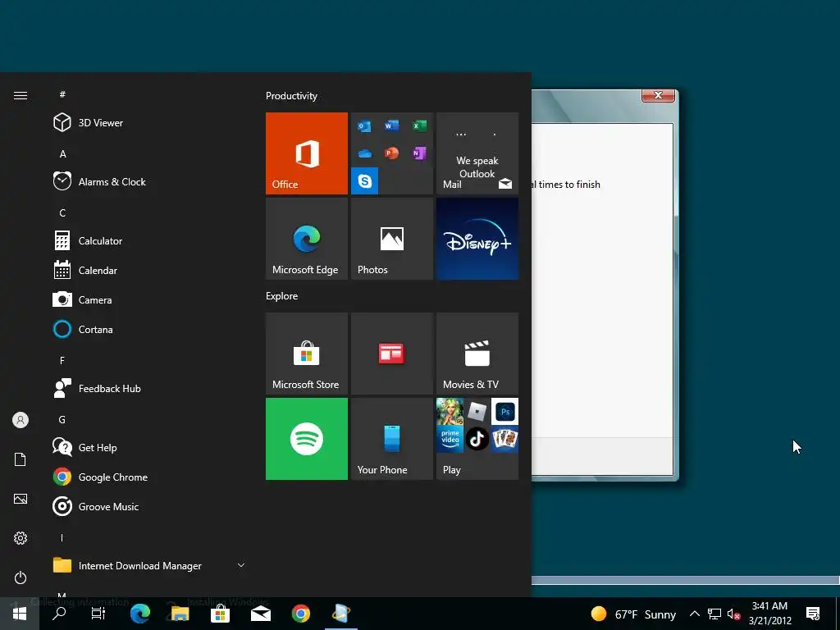Viewport: 840px width, 630px height.
Task: Click the # index header in app list
Action: 62,94
